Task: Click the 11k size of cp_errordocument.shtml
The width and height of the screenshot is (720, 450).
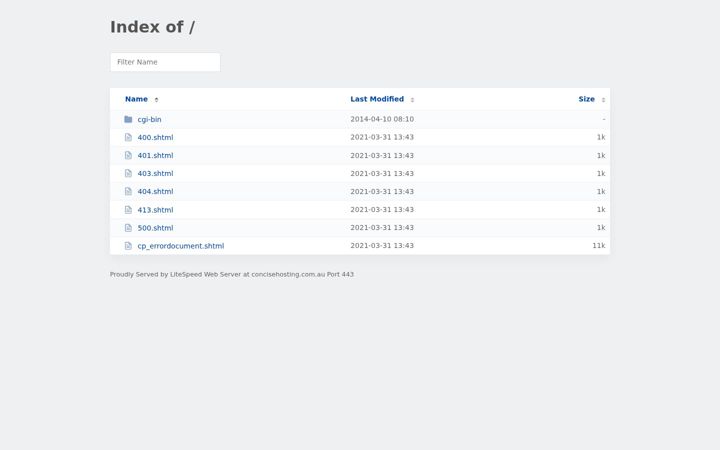Action: [x=599, y=246]
